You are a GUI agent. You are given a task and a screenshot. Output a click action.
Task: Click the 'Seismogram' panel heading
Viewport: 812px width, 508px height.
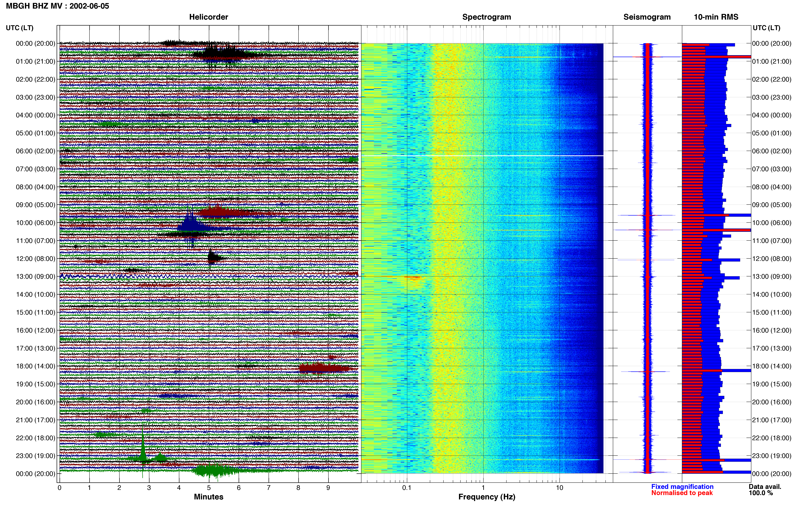[647, 17]
